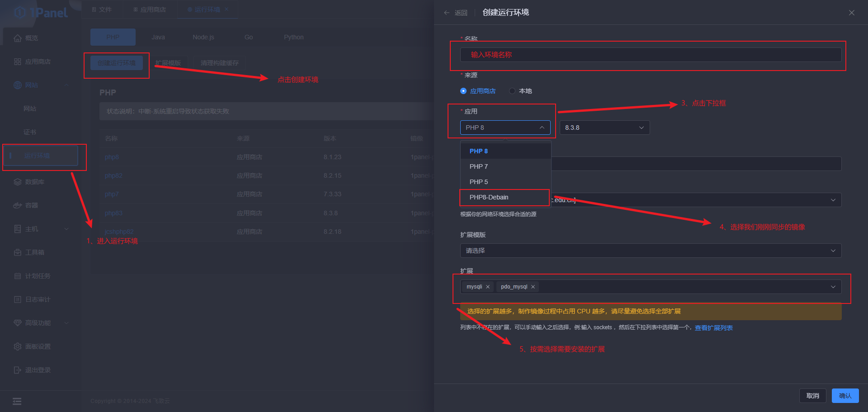Click the 确认 confirm button

(845, 396)
